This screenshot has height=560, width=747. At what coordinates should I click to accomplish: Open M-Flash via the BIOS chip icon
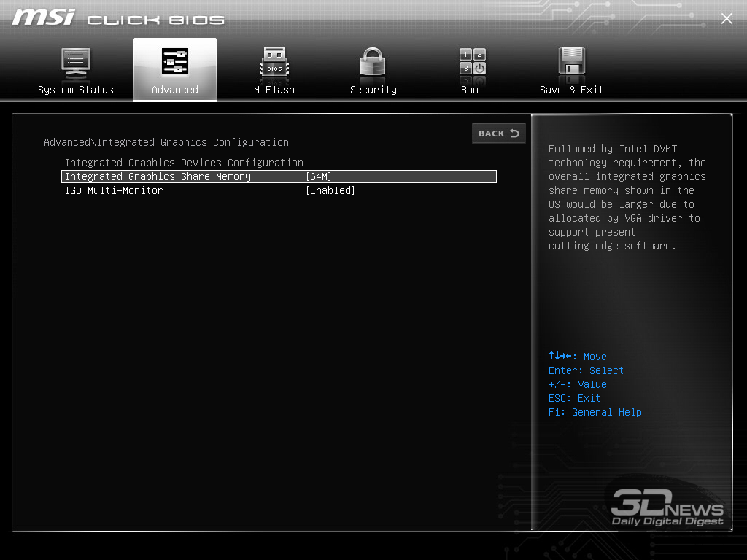274,63
